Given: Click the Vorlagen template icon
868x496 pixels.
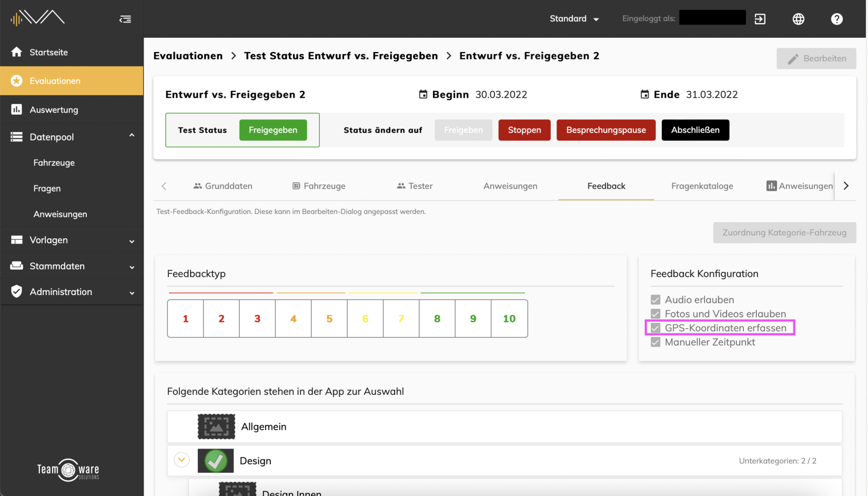Looking at the screenshot, I should pyautogui.click(x=17, y=240).
